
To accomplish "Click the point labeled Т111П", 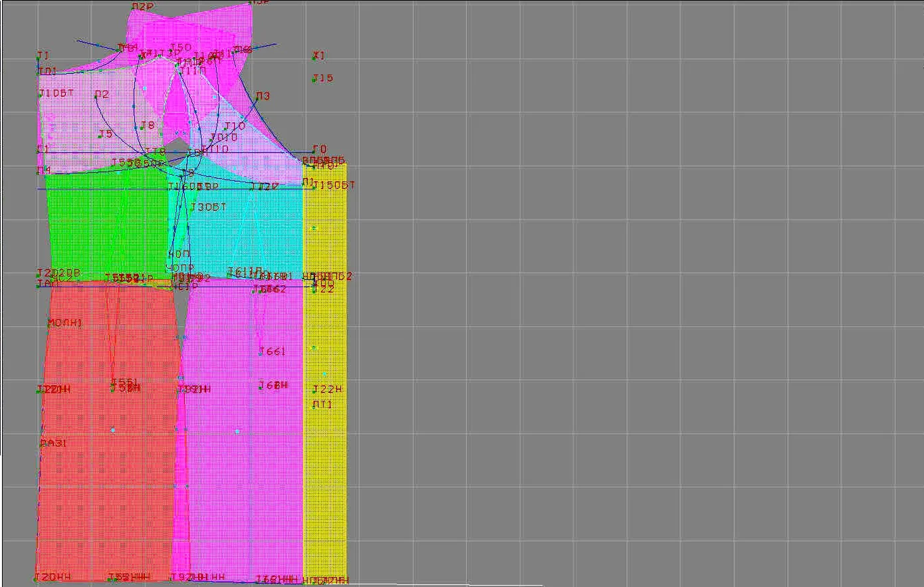I will pyautogui.click(x=192, y=70).
